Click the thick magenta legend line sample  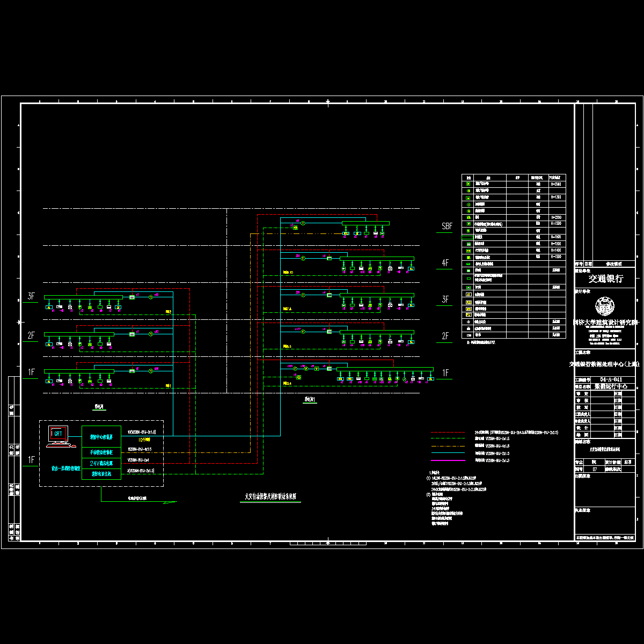click(x=448, y=460)
